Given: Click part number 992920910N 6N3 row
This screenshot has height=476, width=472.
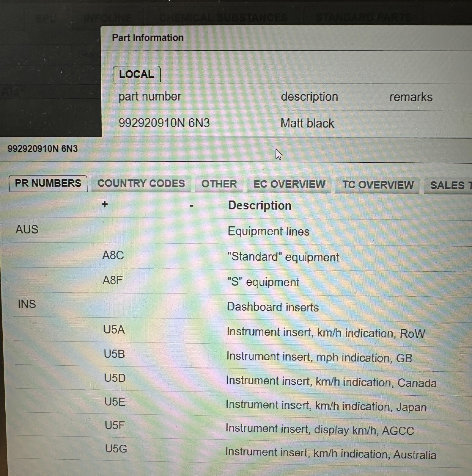Looking at the screenshot, I should click(x=164, y=123).
